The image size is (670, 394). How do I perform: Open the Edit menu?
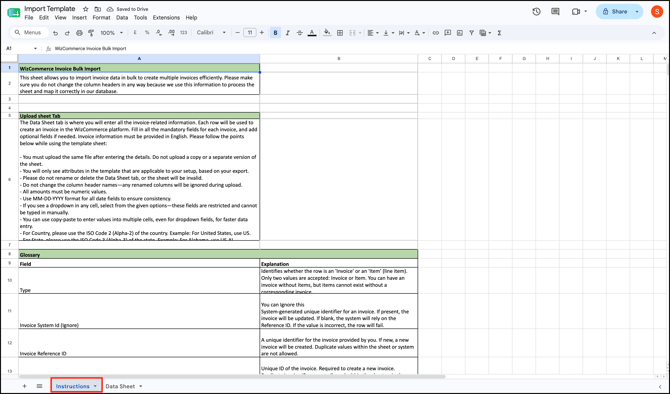[44, 18]
